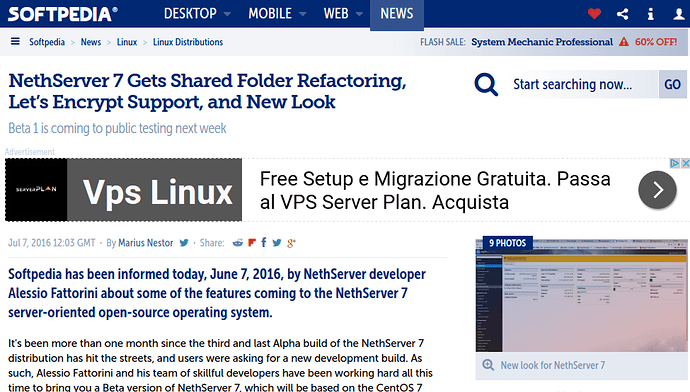Open author Marius Nestor's profile
The height and width of the screenshot is (392, 690).
146,243
